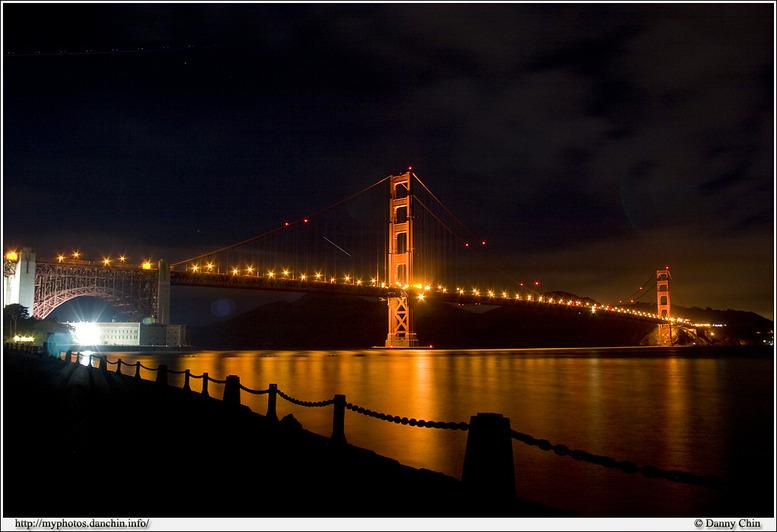Viewport: 777px width, 532px height.
Task: Click the white concrete pylon at far left
Action: click(20, 278)
